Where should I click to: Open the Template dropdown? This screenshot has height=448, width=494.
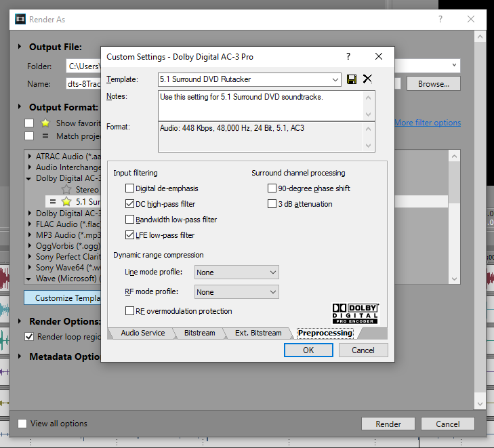pos(335,79)
